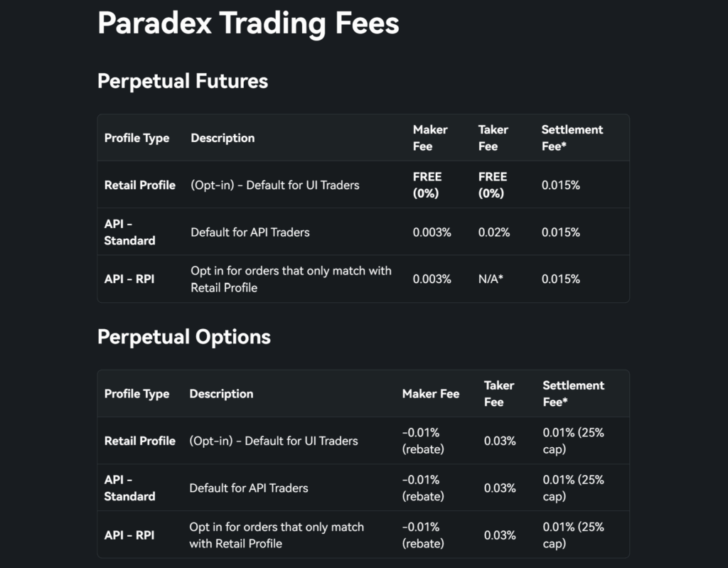Click the N/A* taker fee cell
This screenshot has height=568, width=728.
tap(491, 279)
